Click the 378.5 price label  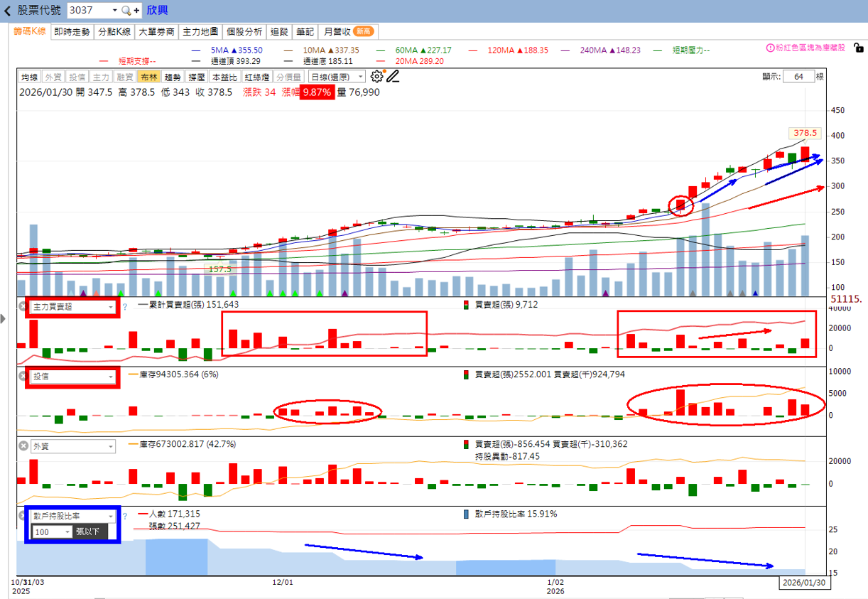(x=805, y=133)
